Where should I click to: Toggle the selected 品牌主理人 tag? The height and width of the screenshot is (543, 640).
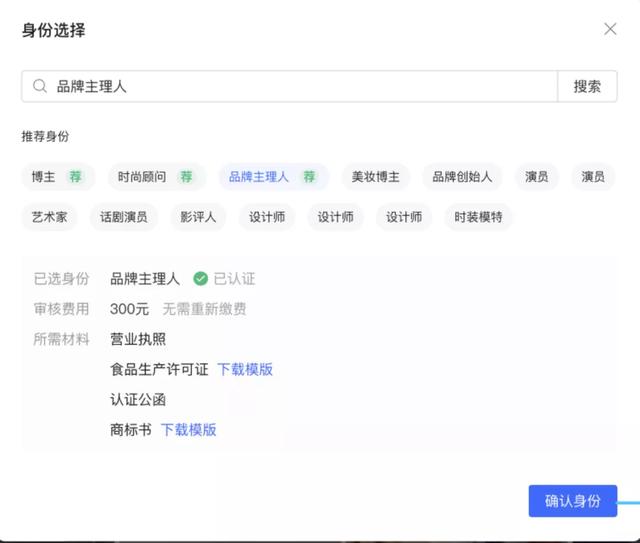(259, 177)
